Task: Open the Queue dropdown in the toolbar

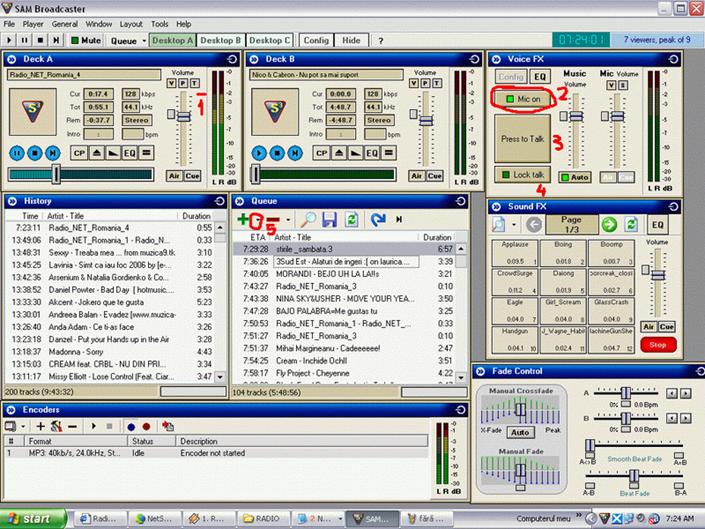Action: click(x=128, y=40)
